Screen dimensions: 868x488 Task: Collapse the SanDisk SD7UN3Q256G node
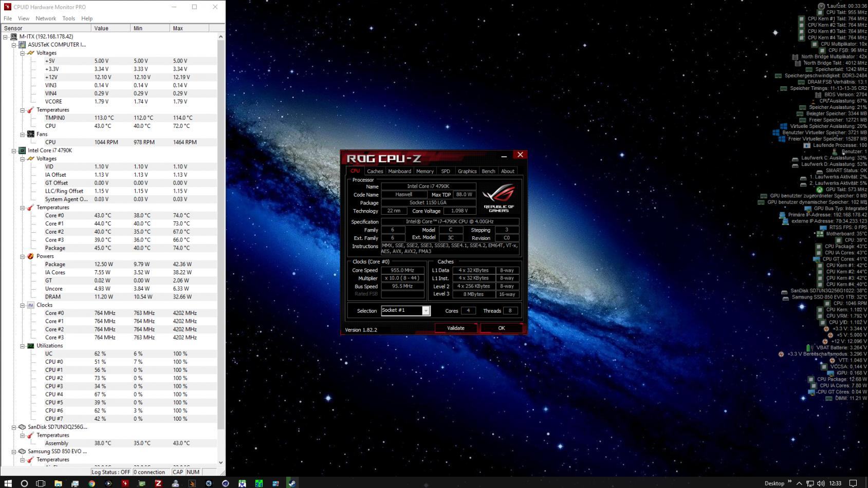point(14,427)
